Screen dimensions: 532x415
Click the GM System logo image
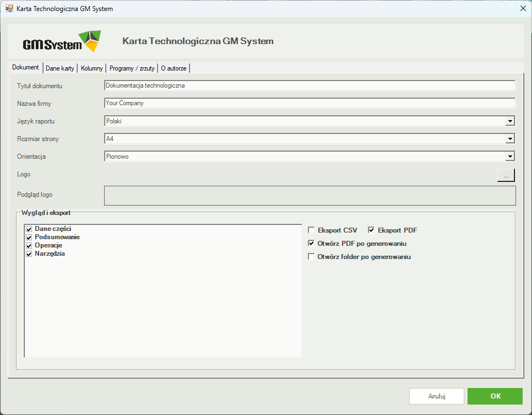pyautogui.click(x=62, y=41)
